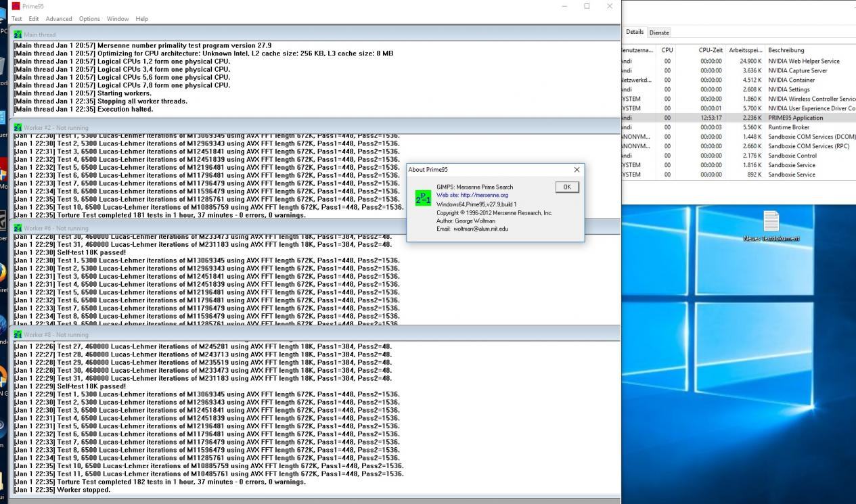The width and height of the screenshot is (856, 504).
Task: Select the Sandboxie Service row using 1.816 K
Action: coord(738,165)
